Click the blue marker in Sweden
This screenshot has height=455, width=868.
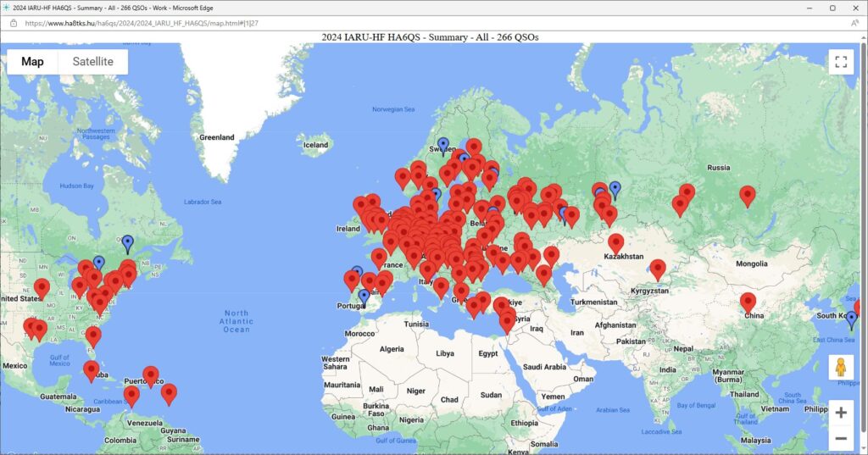pos(442,145)
